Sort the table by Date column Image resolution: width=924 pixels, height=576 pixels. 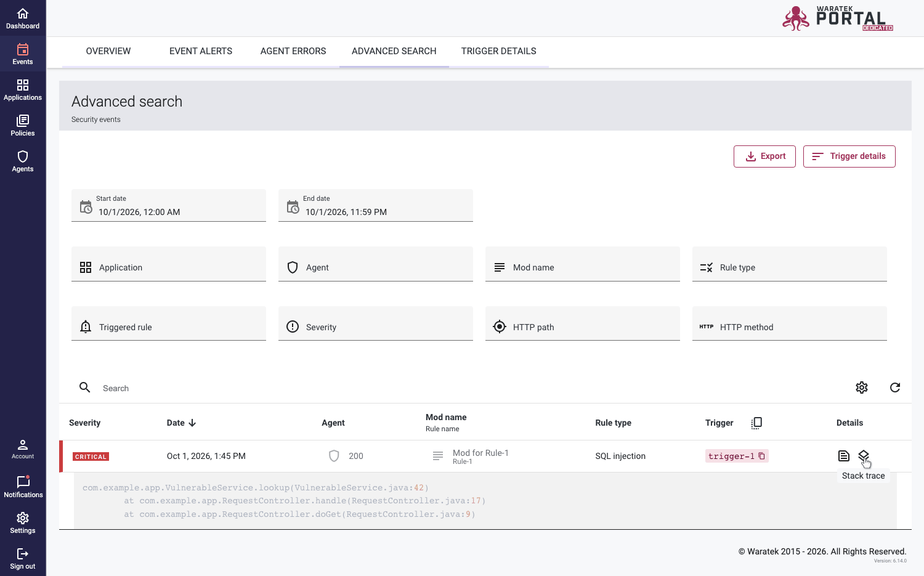tap(181, 423)
